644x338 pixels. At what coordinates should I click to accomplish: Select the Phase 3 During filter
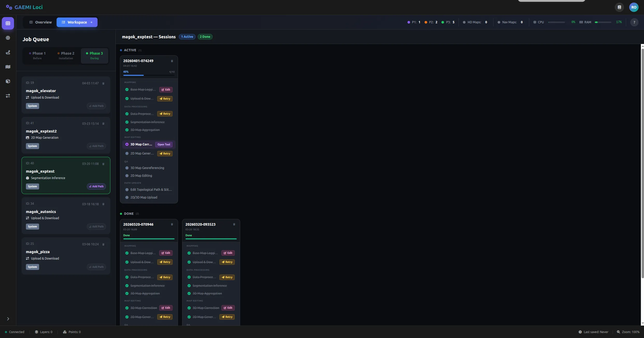(94, 55)
